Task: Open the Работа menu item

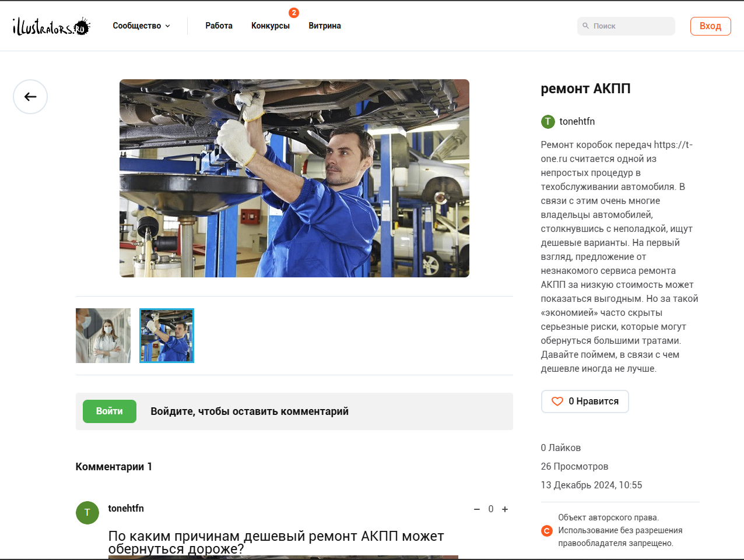Action: pos(219,26)
